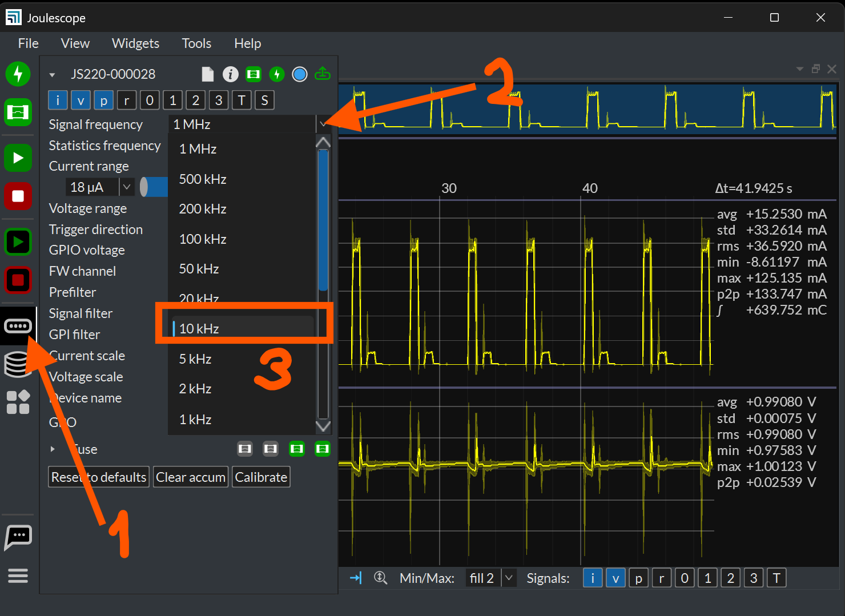Click the frequency list scroll down arrow
Viewport: 845px width, 616px height.
(x=323, y=426)
